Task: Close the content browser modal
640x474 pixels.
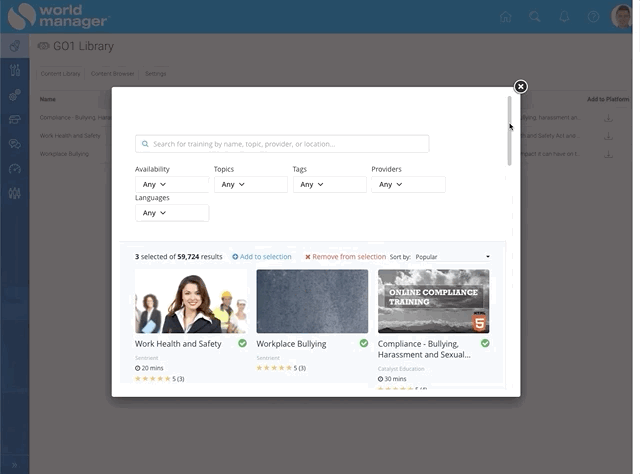Action: click(x=520, y=87)
